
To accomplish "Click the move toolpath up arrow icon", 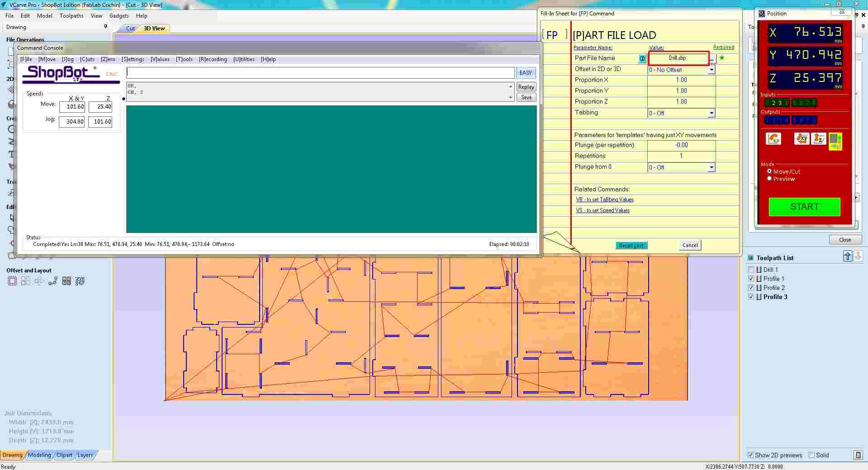I will coord(848,256).
